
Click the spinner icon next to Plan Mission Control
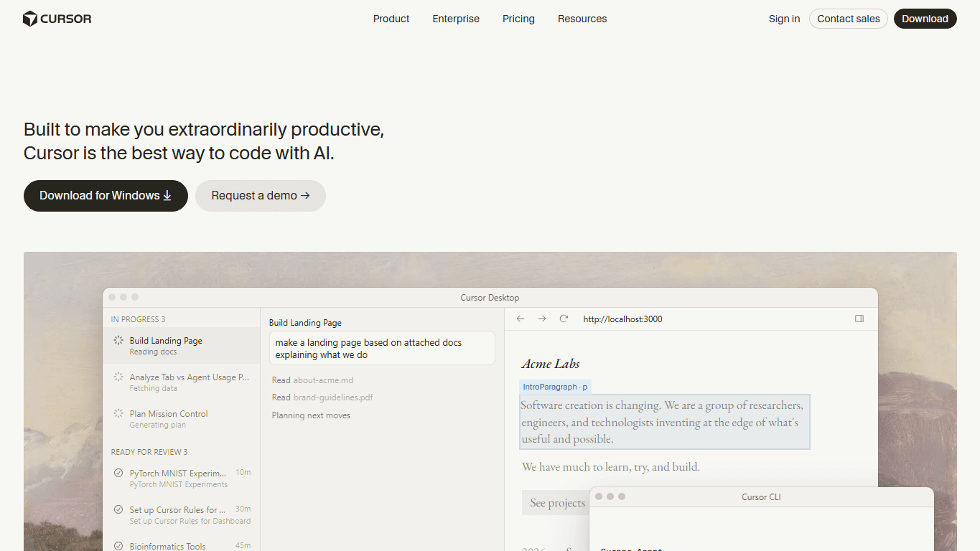click(x=118, y=413)
